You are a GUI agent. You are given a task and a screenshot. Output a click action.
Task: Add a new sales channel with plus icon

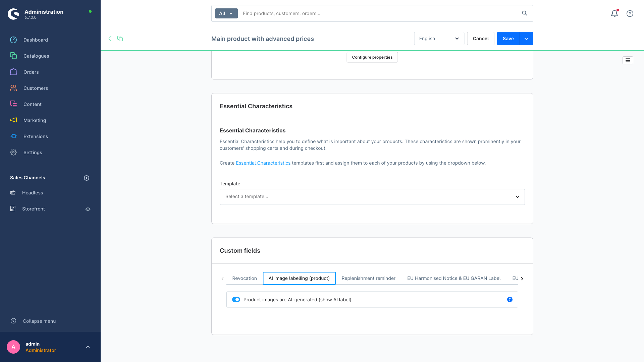tap(87, 178)
